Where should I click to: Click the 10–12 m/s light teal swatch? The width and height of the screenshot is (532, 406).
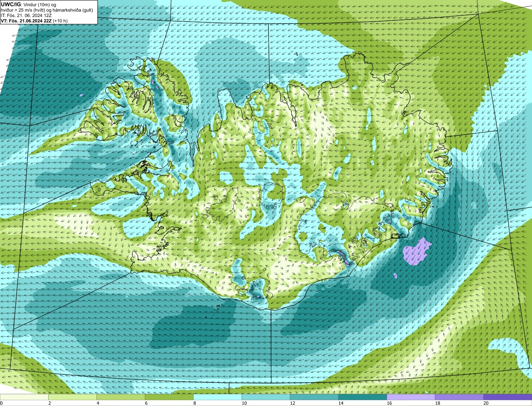click(267, 397)
